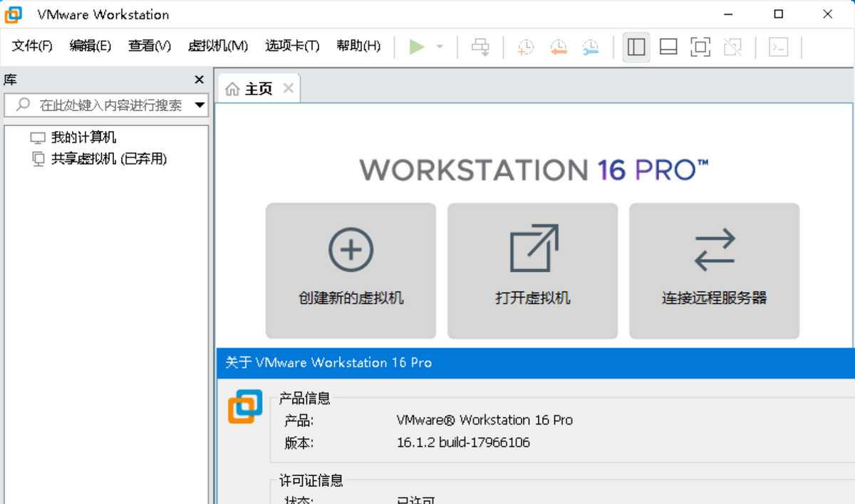Click the green power on play icon
This screenshot has height=504, width=855.
click(417, 47)
